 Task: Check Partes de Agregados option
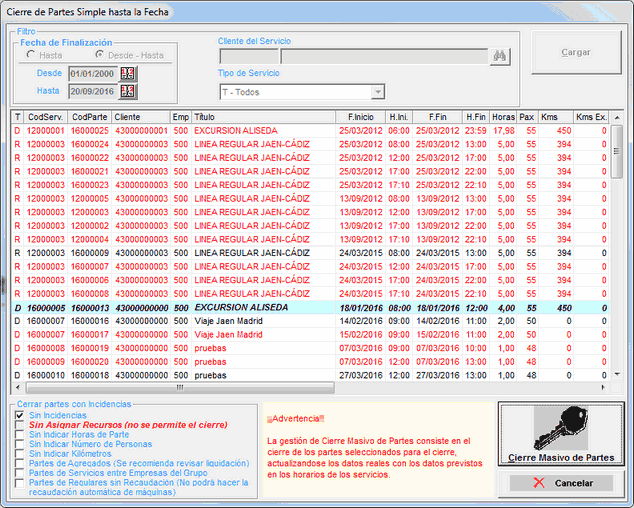(x=19, y=463)
